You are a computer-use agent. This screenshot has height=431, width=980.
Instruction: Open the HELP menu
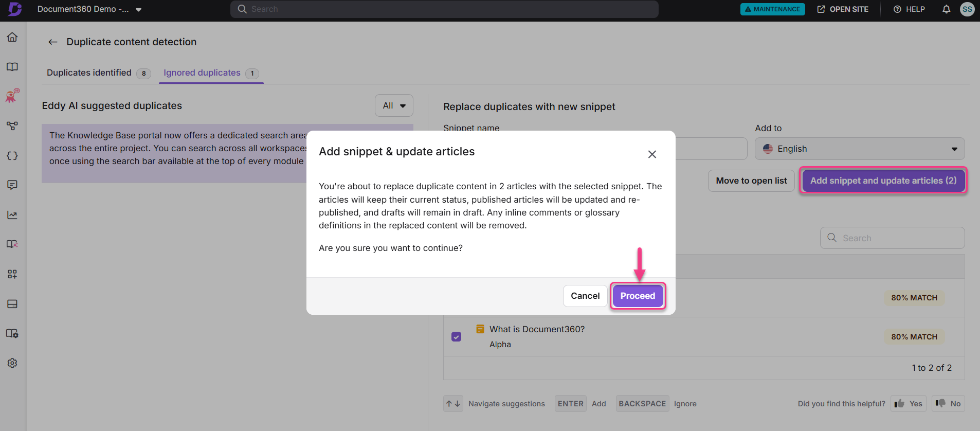[x=909, y=9]
